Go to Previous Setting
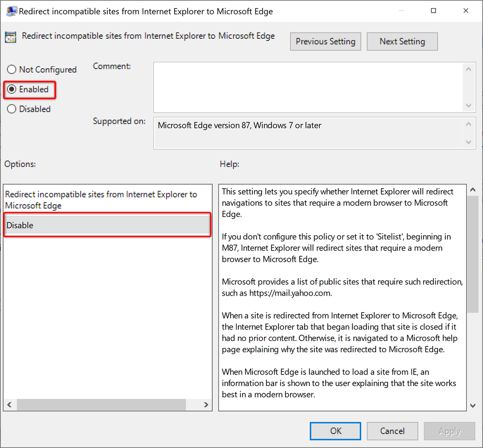Screen dimensions: 483x448 (325, 42)
